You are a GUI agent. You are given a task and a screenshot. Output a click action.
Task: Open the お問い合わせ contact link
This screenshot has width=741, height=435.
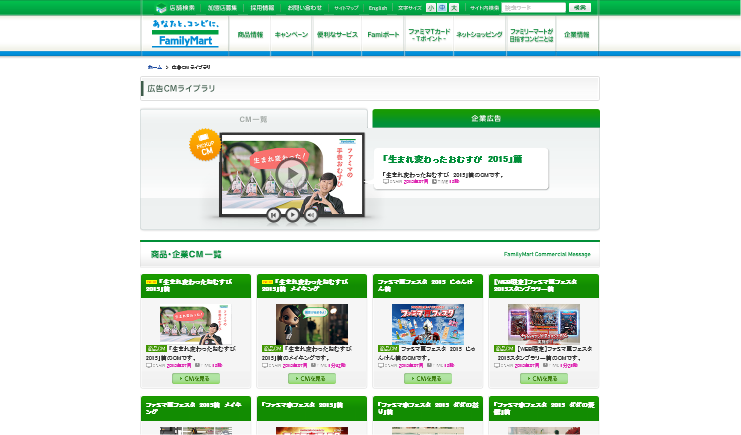(304, 8)
